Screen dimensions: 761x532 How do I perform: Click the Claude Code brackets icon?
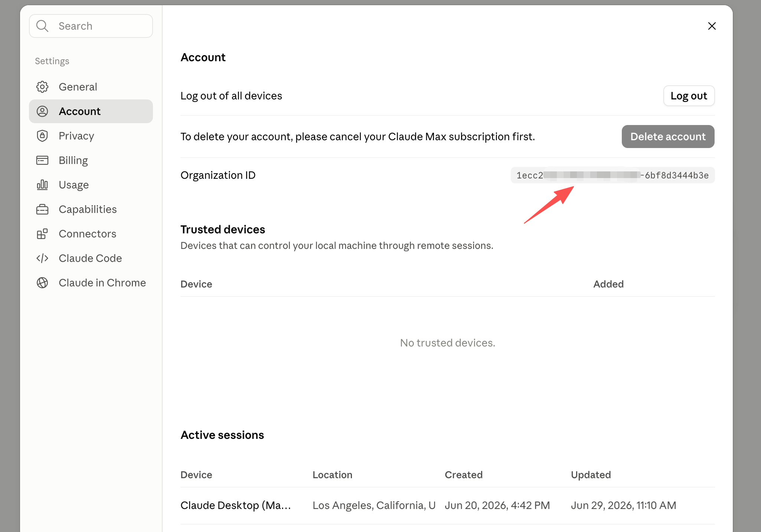pyautogui.click(x=42, y=258)
